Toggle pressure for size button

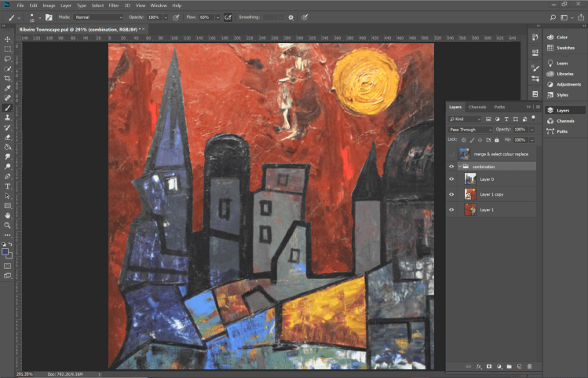[305, 17]
